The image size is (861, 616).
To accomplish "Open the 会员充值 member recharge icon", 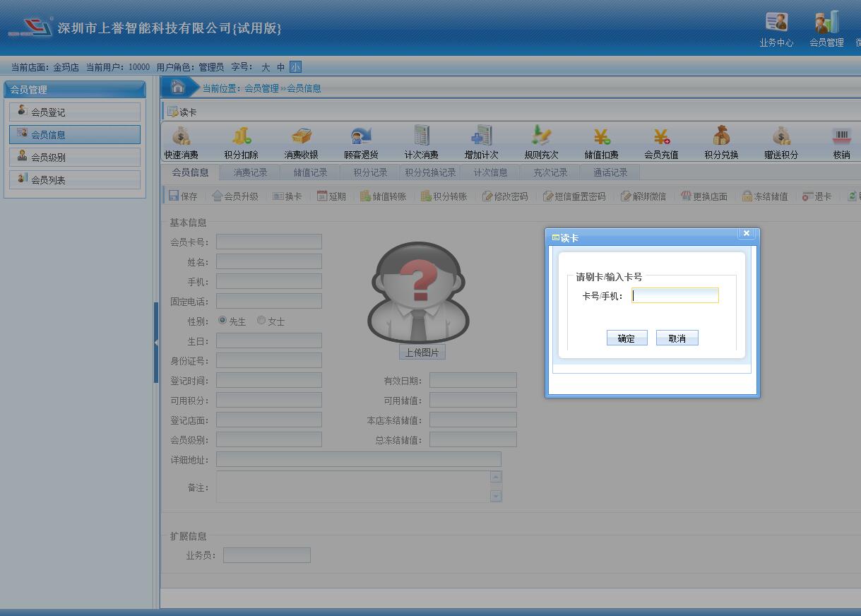I will click(x=661, y=136).
